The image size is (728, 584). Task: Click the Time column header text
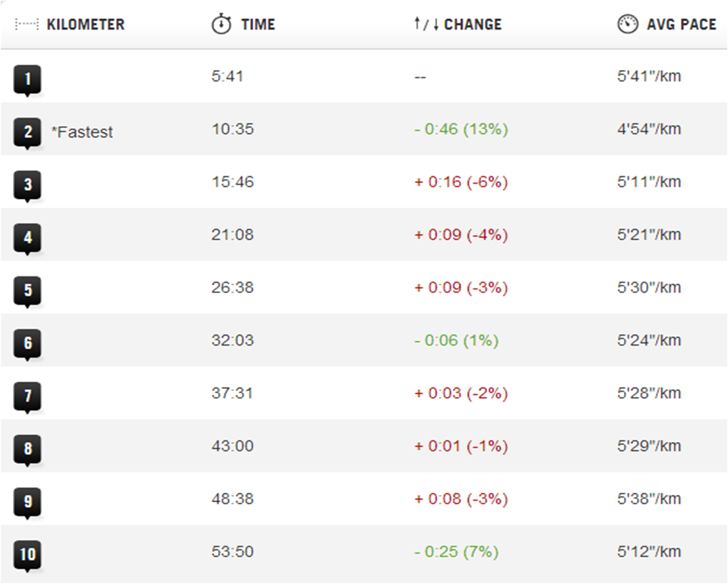[258, 24]
